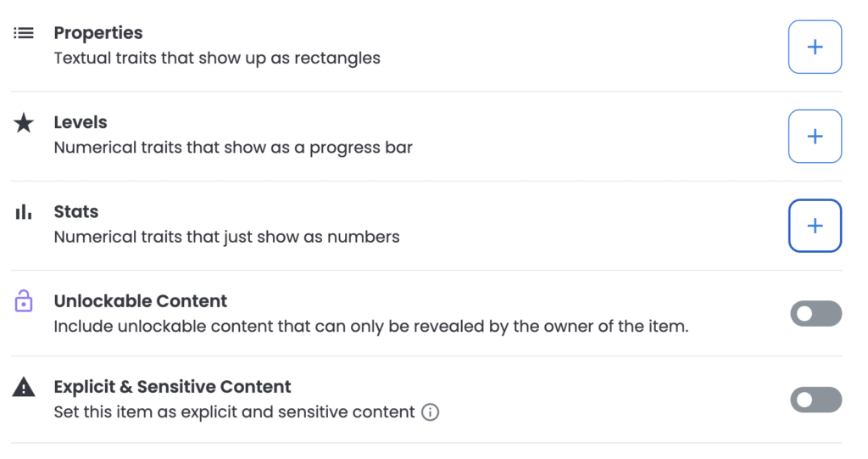Click the Explicit & Sensitive Content heading
Image resolution: width=868 pixels, height=459 pixels.
point(172,387)
